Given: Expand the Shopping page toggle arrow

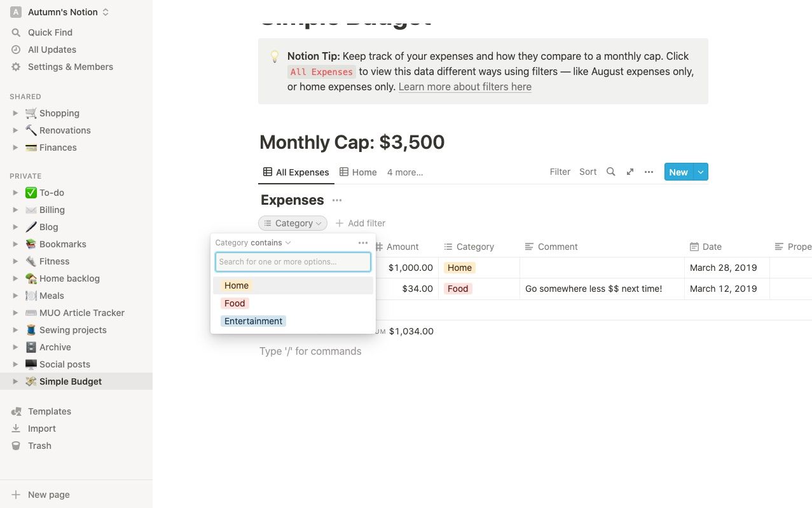Looking at the screenshot, I should point(16,113).
